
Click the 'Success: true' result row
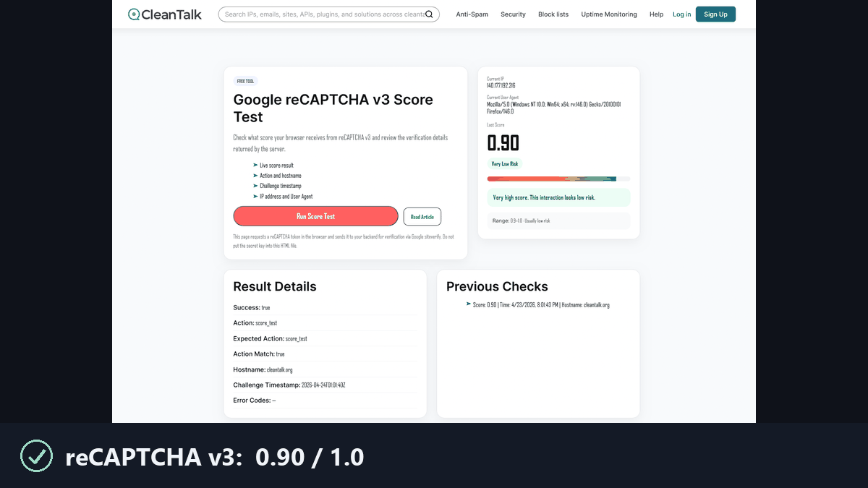[325, 308]
